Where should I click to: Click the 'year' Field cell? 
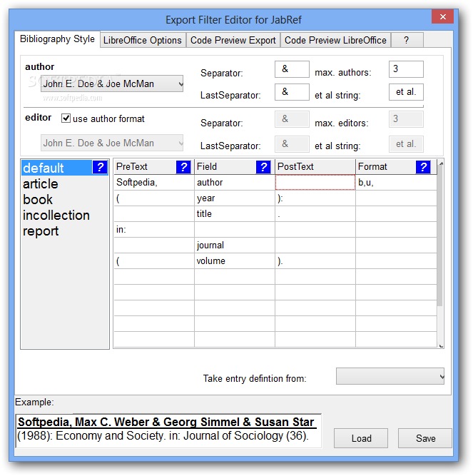point(235,198)
